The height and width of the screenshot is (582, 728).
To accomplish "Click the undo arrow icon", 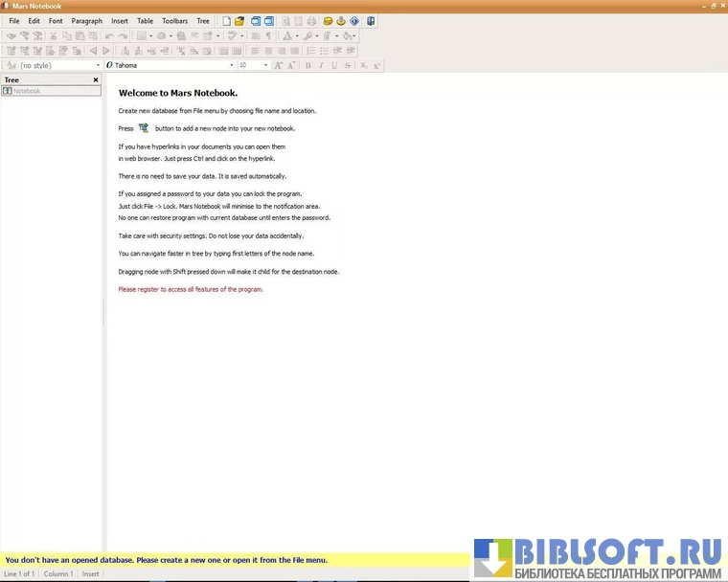I will tap(109, 36).
